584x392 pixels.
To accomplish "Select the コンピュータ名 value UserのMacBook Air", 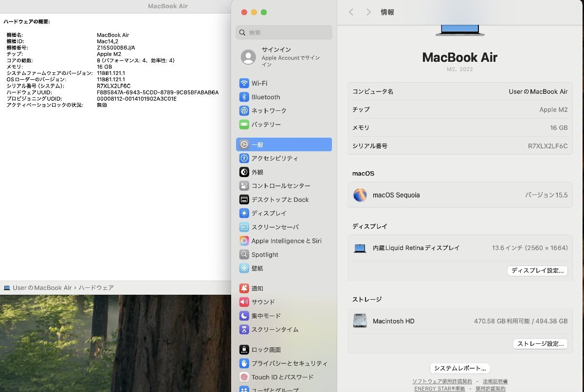I will (538, 91).
